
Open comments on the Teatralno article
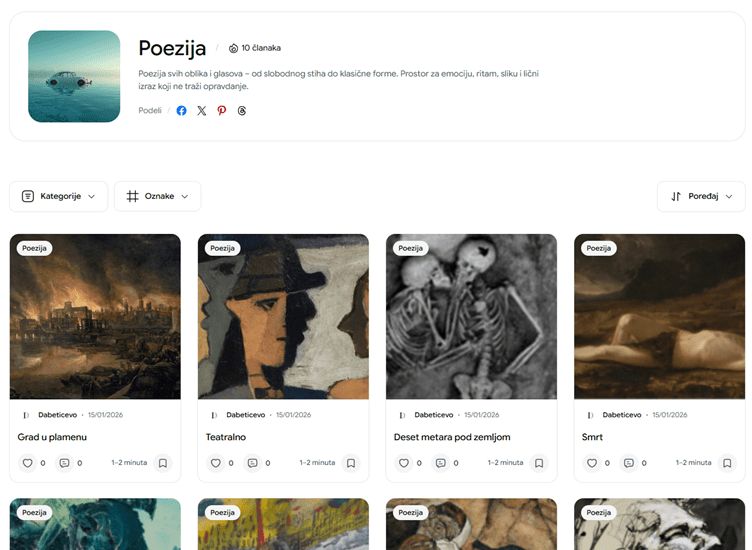[x=252, y=463]
